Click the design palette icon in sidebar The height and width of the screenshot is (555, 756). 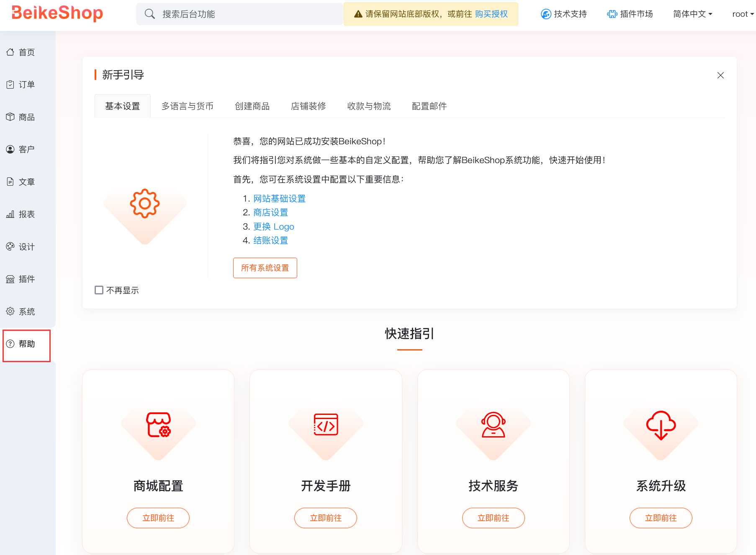10,246
